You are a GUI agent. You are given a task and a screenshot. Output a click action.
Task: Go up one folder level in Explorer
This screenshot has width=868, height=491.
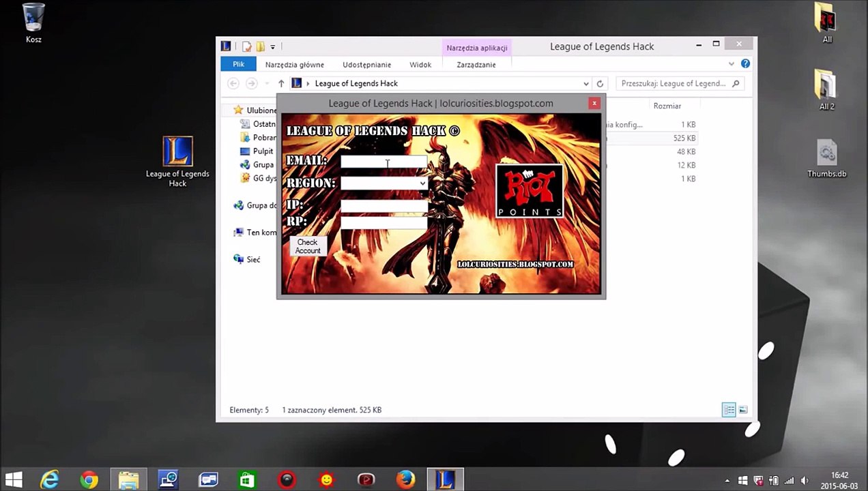click(280, 83)
